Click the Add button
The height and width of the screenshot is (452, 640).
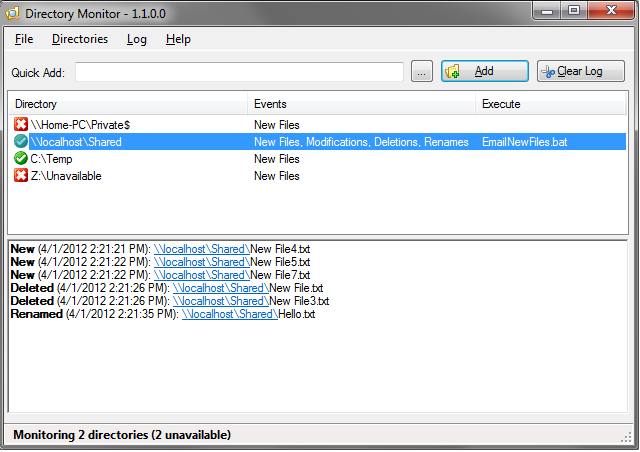(x=484, y=71)
